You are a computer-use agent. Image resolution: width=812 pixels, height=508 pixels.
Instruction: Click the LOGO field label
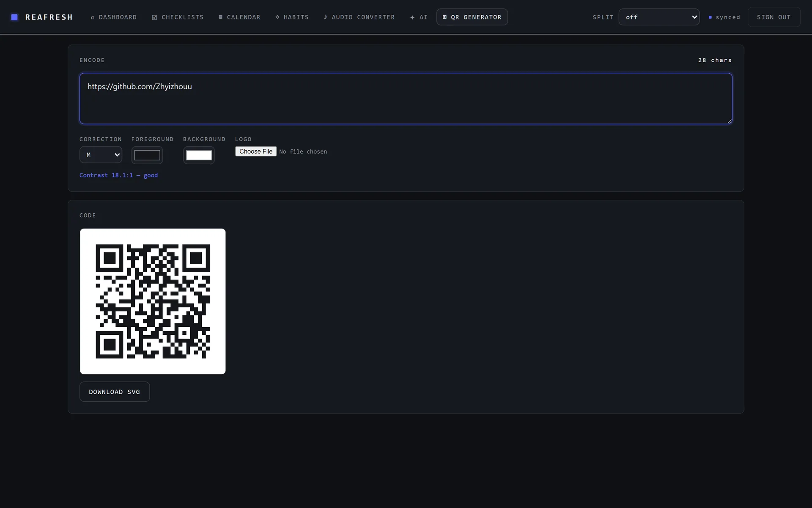click(x=243, y=139)
